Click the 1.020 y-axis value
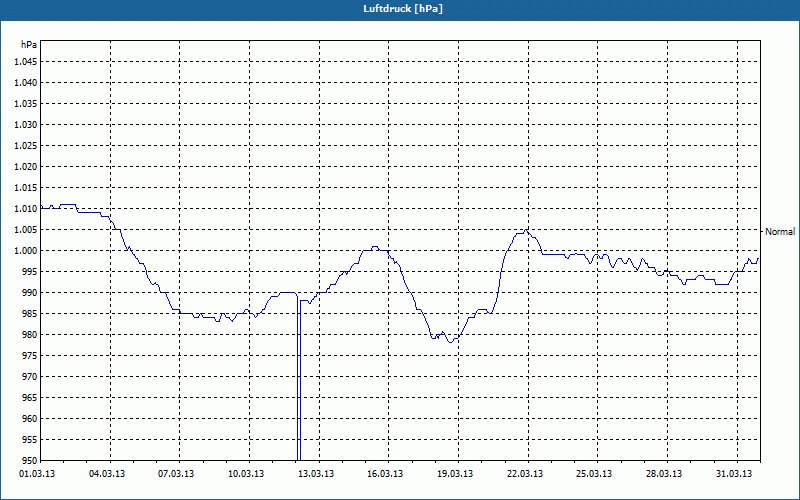 pyautogui.click(x=25, y=166)
